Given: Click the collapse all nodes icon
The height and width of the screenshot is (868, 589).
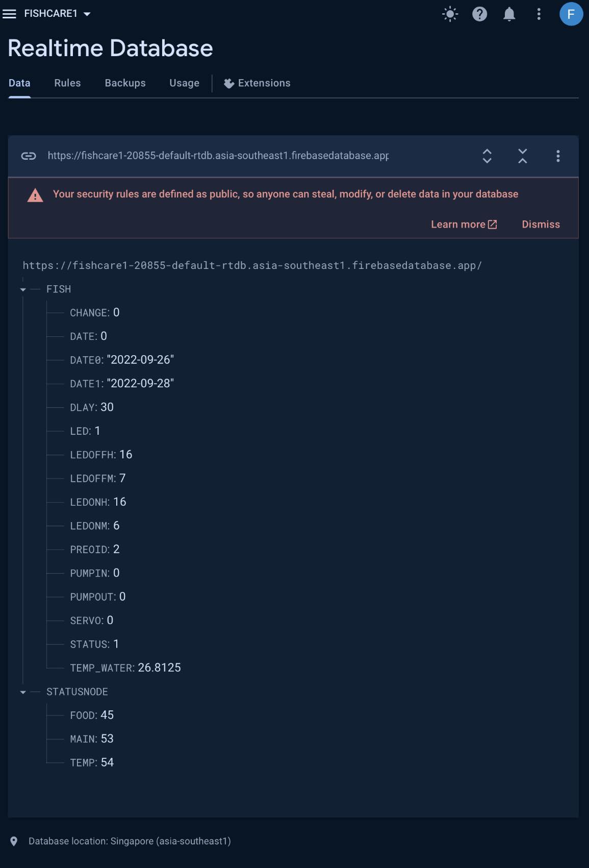Looking at the screenshot, I should click(x=522, y=156).
